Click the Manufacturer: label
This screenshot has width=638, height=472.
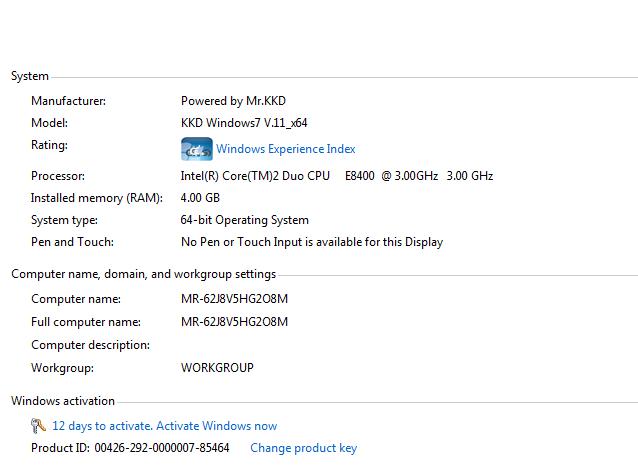click(68, 101)
